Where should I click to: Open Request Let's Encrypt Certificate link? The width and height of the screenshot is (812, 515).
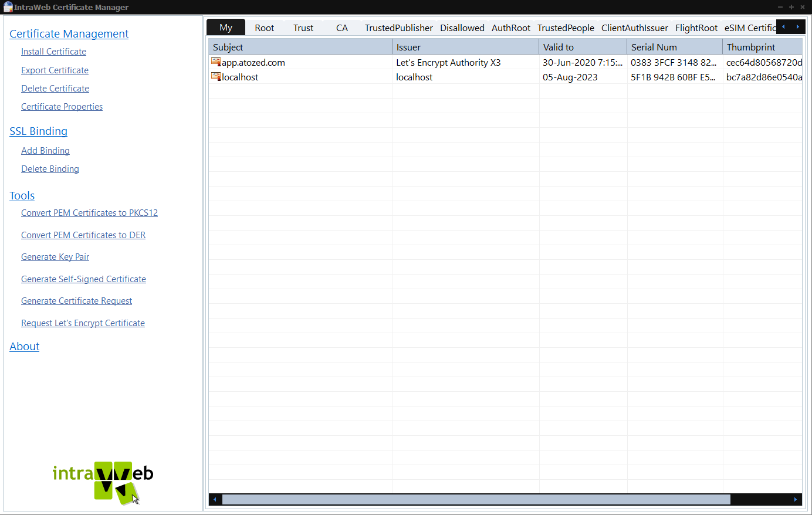click(x=83, y=323)
